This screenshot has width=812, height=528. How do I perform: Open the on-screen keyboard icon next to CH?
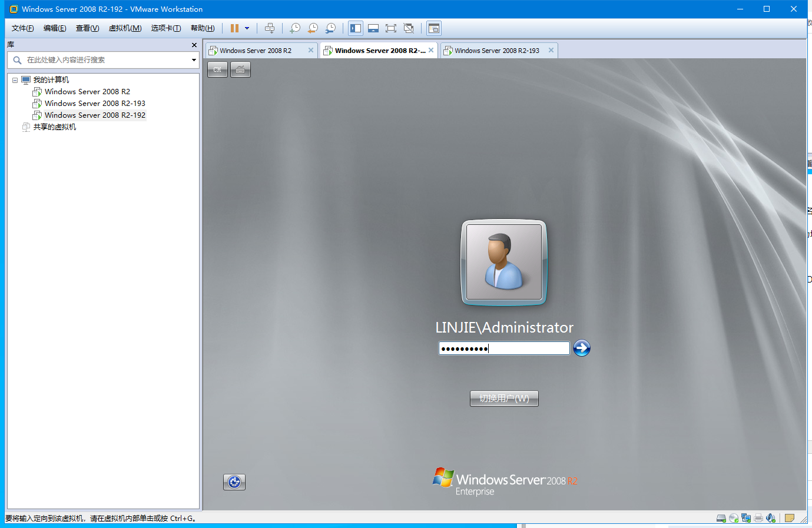coord(240,69)
